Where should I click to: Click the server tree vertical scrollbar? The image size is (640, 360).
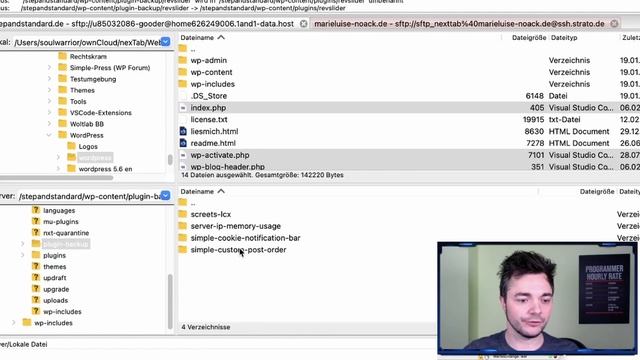(x=170, y=301)
